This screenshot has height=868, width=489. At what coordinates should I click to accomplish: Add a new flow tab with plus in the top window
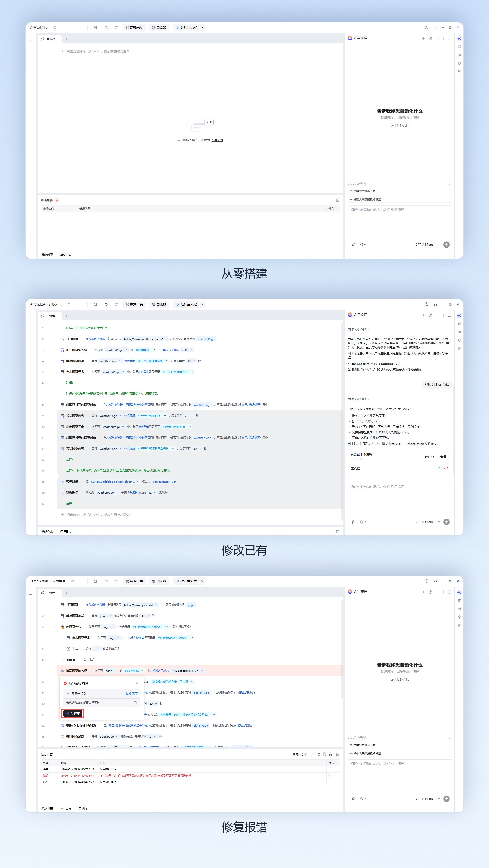[67, 39]
